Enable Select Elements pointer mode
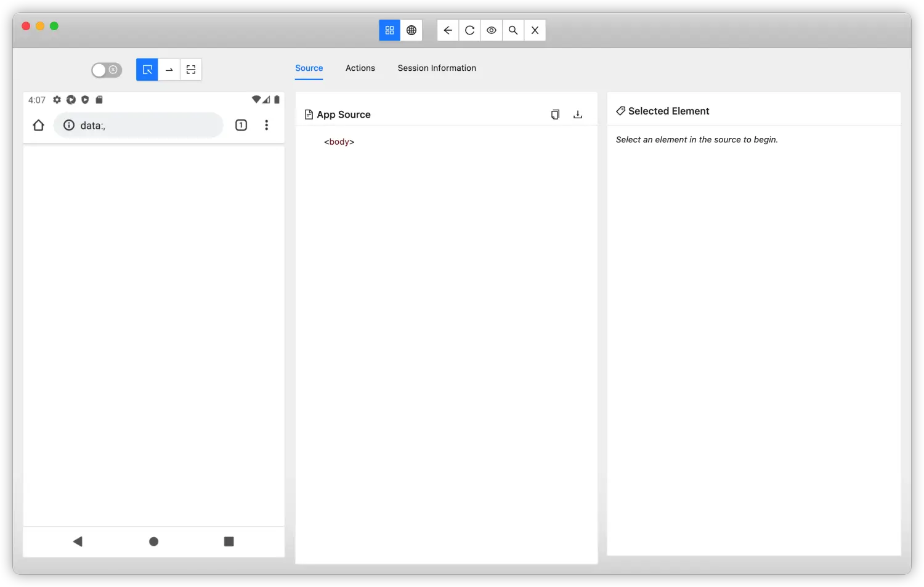 point(147,70)
